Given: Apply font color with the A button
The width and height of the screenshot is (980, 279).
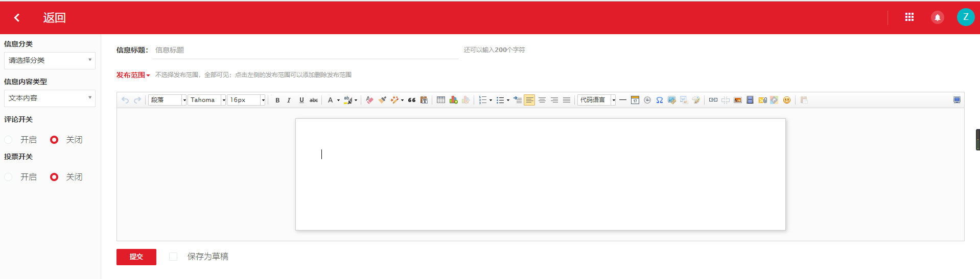Looking at the screenshot, I should click(x=331, y=100).
